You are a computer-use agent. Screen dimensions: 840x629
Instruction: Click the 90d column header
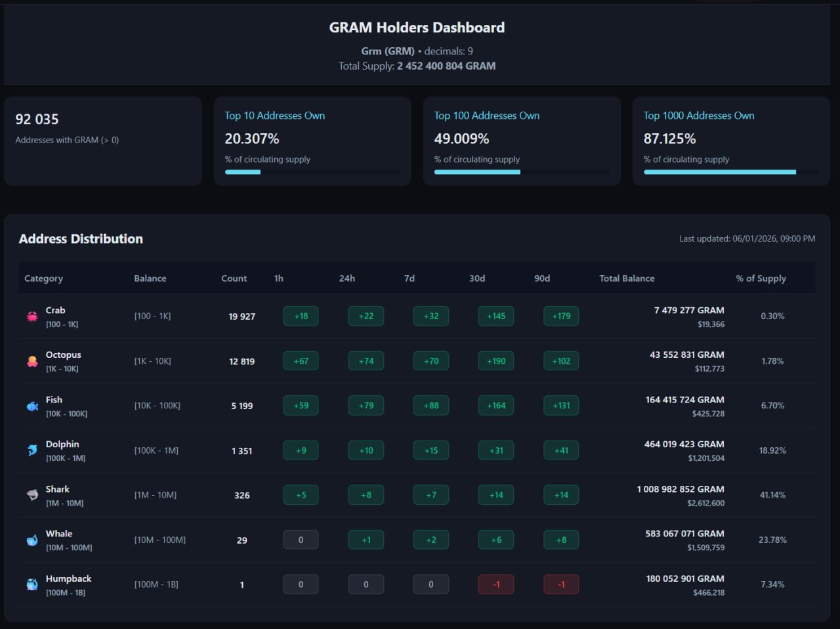[x=542, y=278]
